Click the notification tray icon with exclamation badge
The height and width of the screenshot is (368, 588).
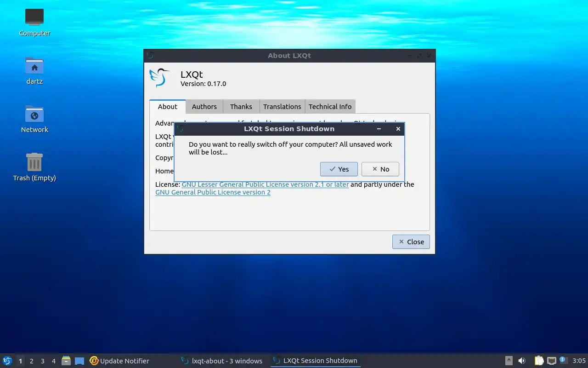coord(563,360)
